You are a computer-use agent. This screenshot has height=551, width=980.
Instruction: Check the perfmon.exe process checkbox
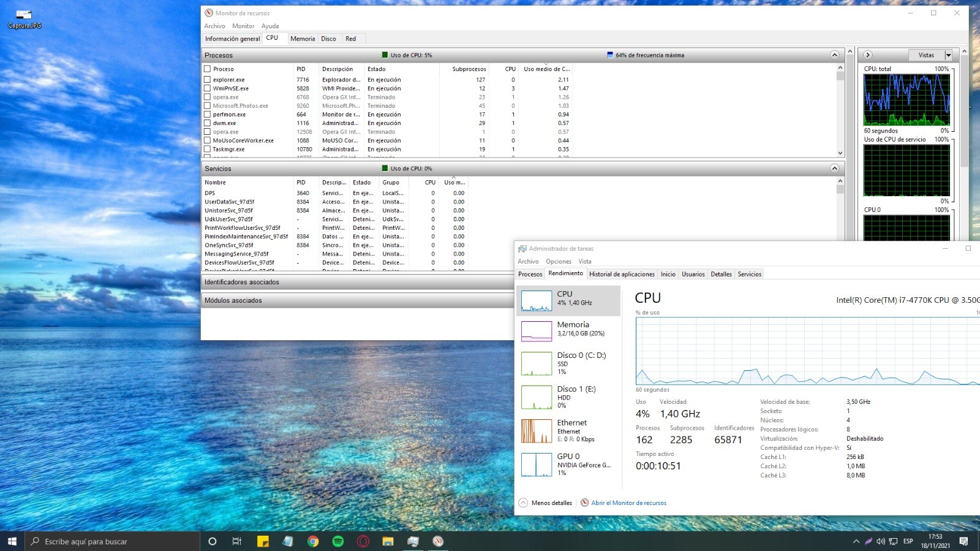pos(207,115)
